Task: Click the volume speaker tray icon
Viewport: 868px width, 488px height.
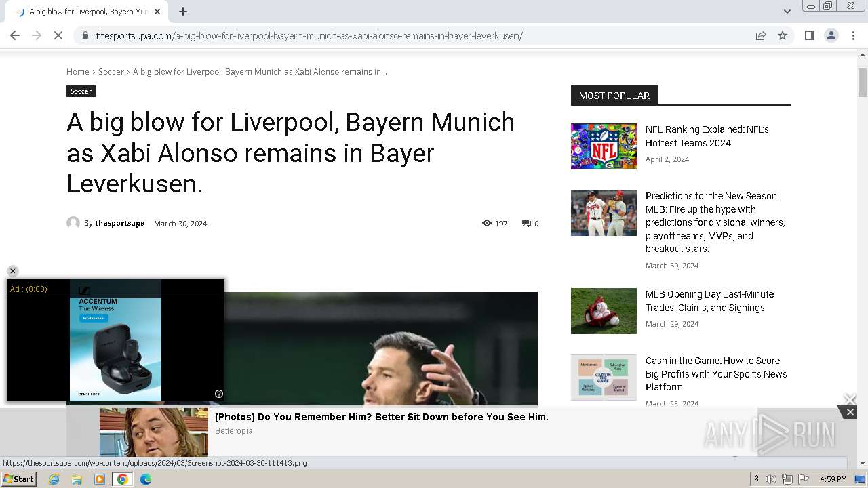Action: [771, 479]
